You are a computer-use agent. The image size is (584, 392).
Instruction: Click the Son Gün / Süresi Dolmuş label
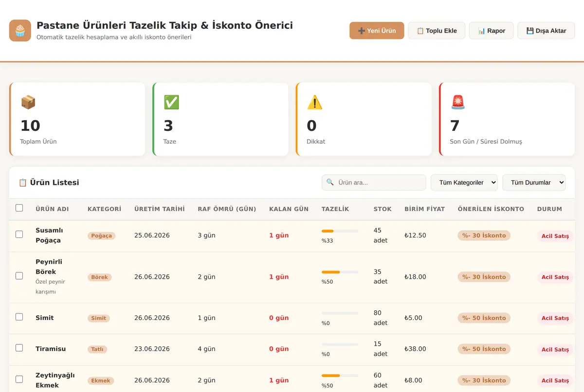coord(486,142)
